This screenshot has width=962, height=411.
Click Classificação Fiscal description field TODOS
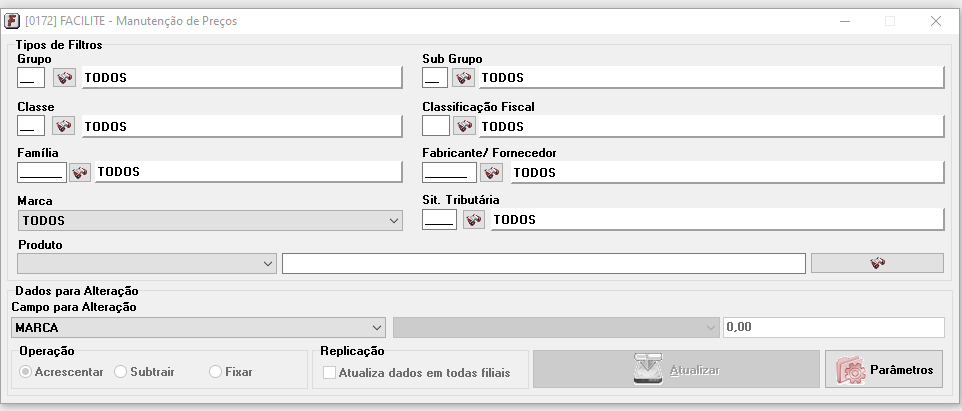(711, 126)
